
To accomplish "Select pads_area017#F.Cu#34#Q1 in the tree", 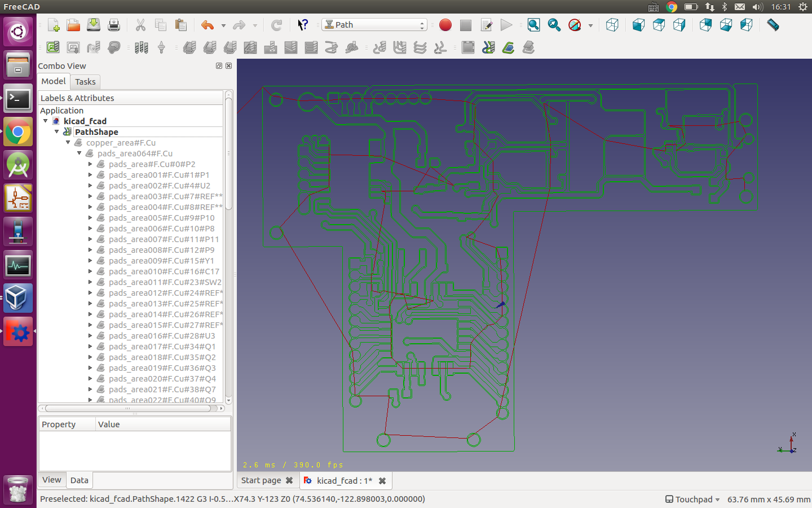I will (x=162, y=347).
